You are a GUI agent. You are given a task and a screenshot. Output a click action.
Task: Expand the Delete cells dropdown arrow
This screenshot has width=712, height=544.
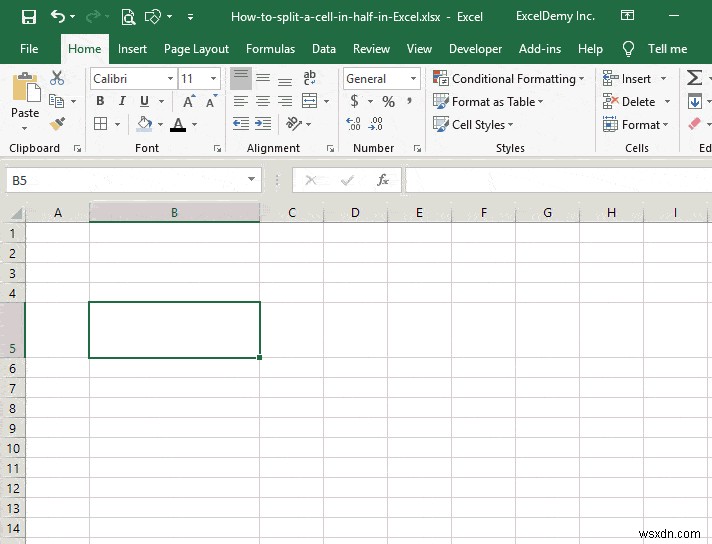point(668,101)
